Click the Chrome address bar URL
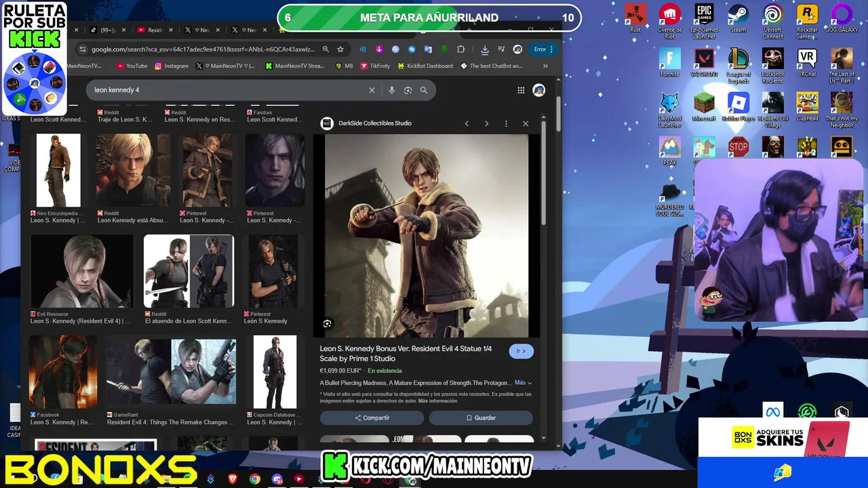 (x=202, y=49)
